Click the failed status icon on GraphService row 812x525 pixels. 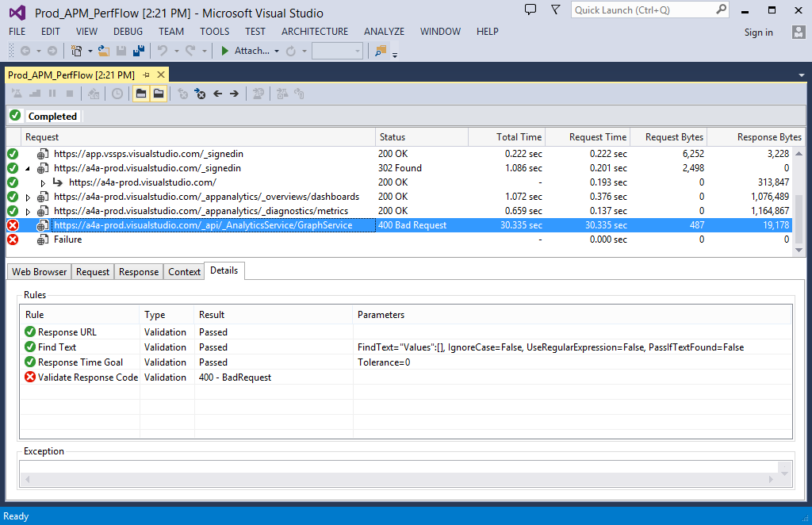coord(13,225)
